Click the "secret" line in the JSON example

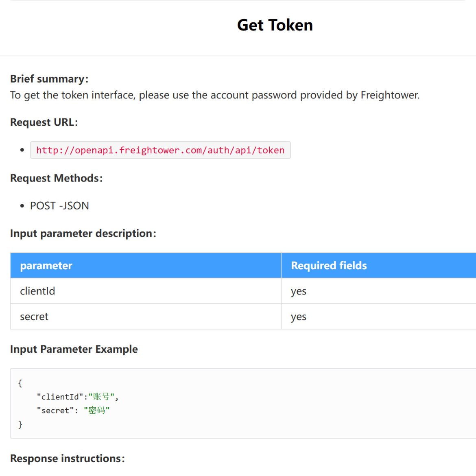(x=73, y=410)
